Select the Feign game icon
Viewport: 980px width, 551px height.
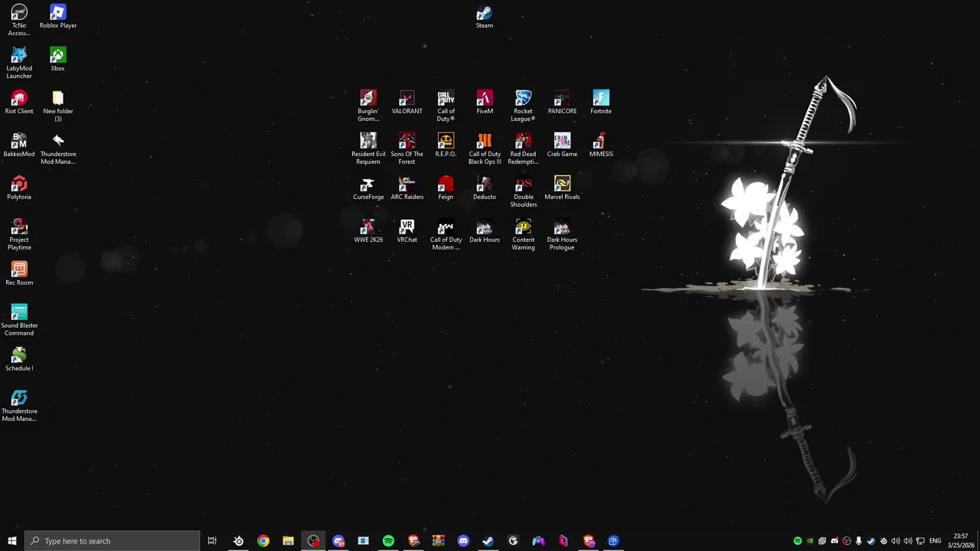point(446,188)
